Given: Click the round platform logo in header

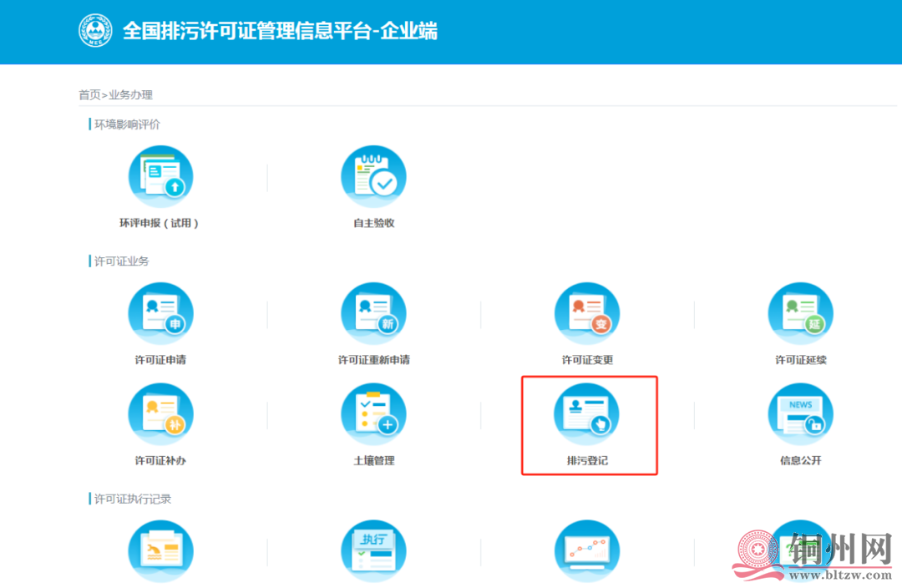Looking at the screenshot, I should (95, 31).
